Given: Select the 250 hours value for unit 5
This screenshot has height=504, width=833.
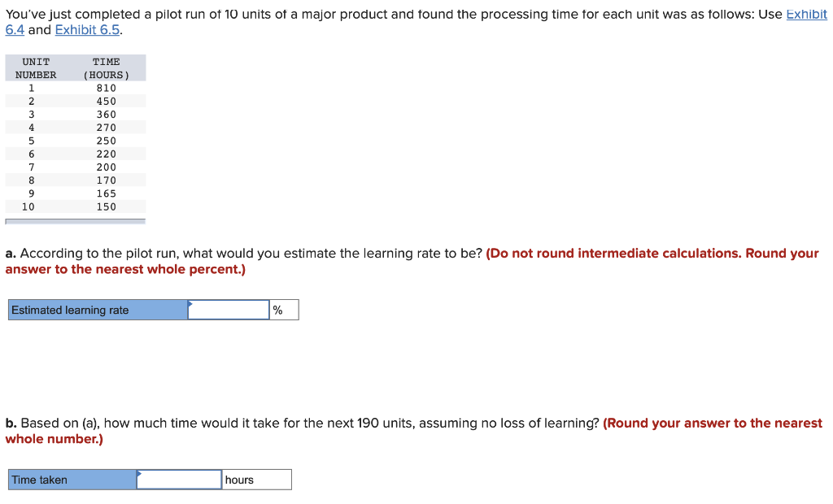Looking at the screenshot, I should tap(107, 141).
